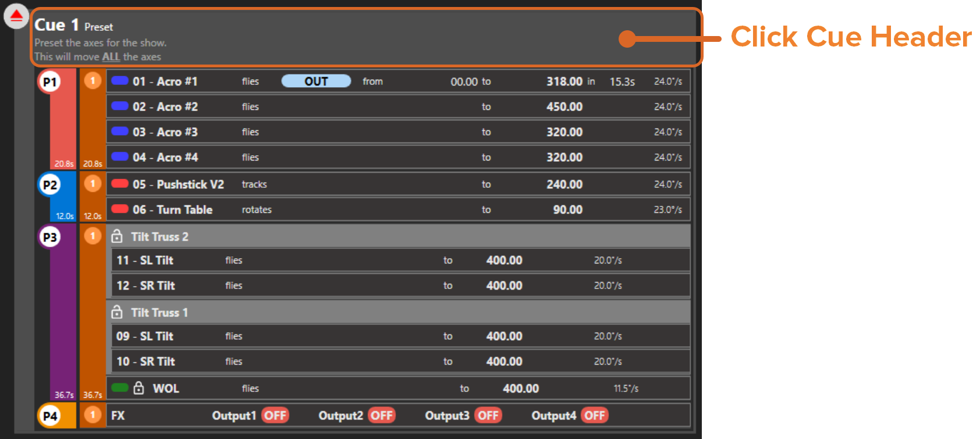Select the P1 part badge
Viewport: 980px width, 439px height.
[x=50, y=81]
